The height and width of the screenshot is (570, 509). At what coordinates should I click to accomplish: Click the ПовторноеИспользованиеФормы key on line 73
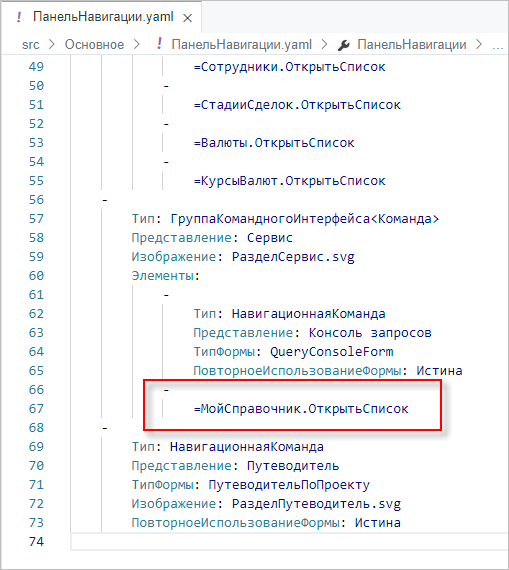pos(235,523)
